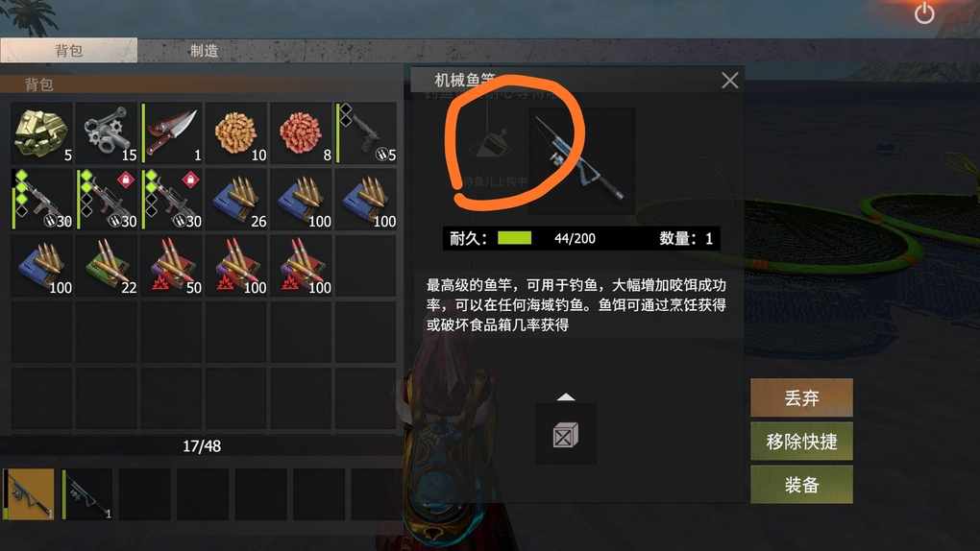Open the crate slot icon

coord(566,435)
